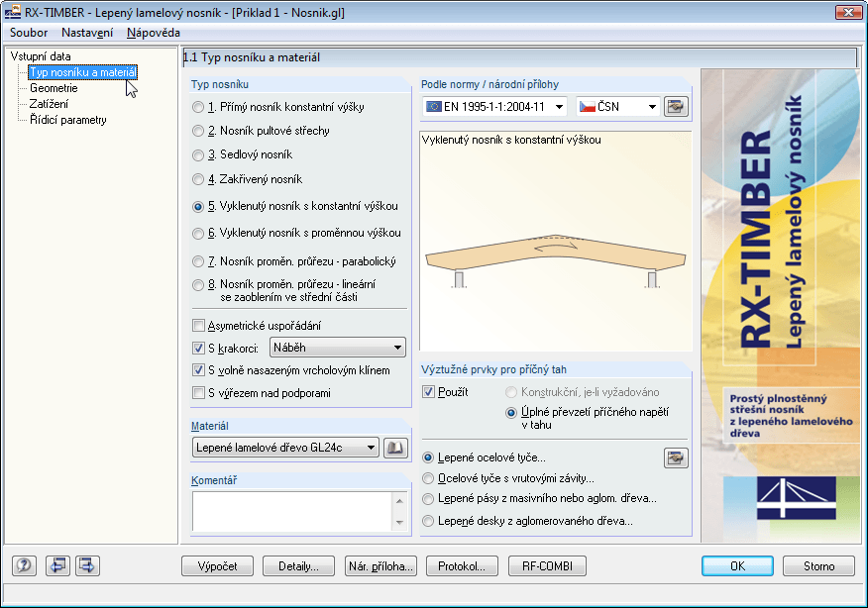Cancel with the Storno button

pos(818,566)
